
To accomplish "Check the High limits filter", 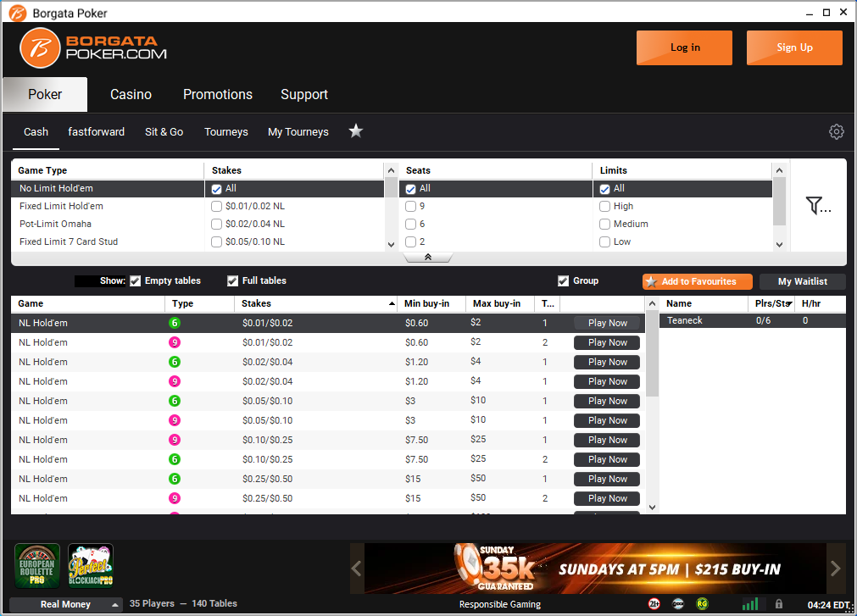I will 604,207.
